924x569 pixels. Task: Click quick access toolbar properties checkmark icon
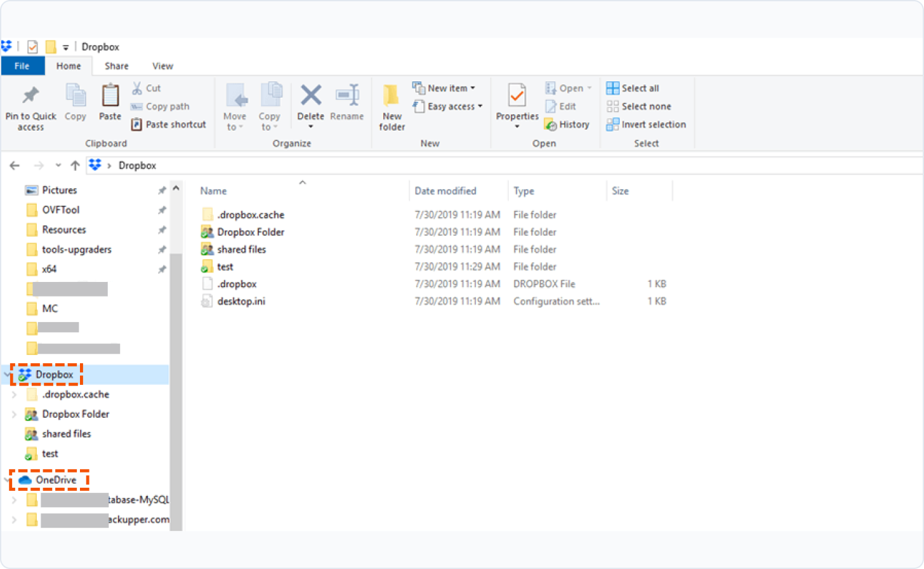tap(32, 47)
